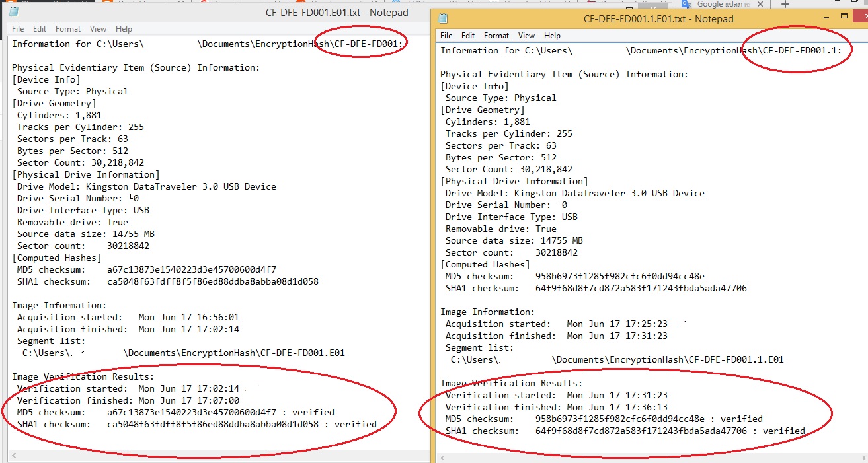Open Help menu in CF-DFE-FD001.1.E01.txt Notepad

click(x=552, y=36)
